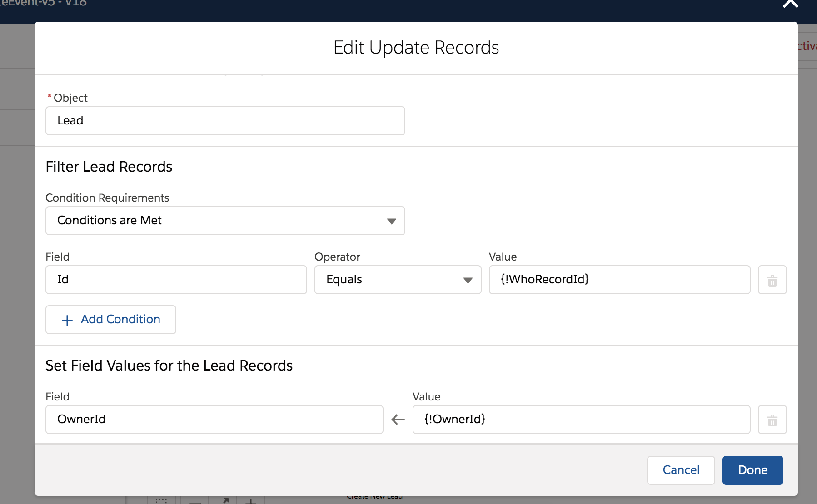Open the Operator dropdown showing Equals
This screenshot has height=504, width=817.
tap(398, 280)
